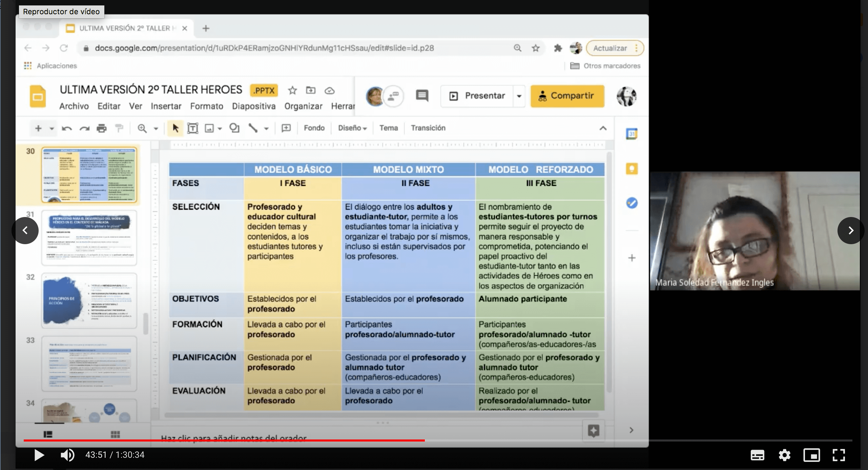The width and height of the screenshot is (868, 470).
Task: Enter fullscreen mode
Action: click(839, 455)
